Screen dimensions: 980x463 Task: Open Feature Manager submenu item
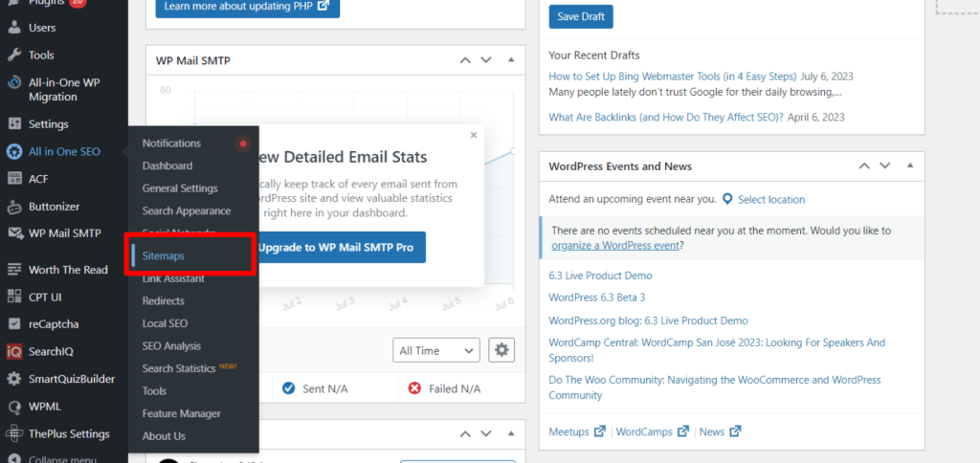tap(181, 413)
